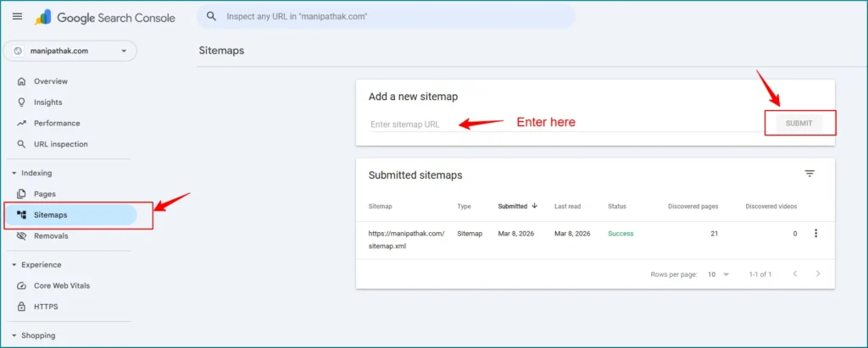Click the Insights lightbulb icon

[21, 102]
